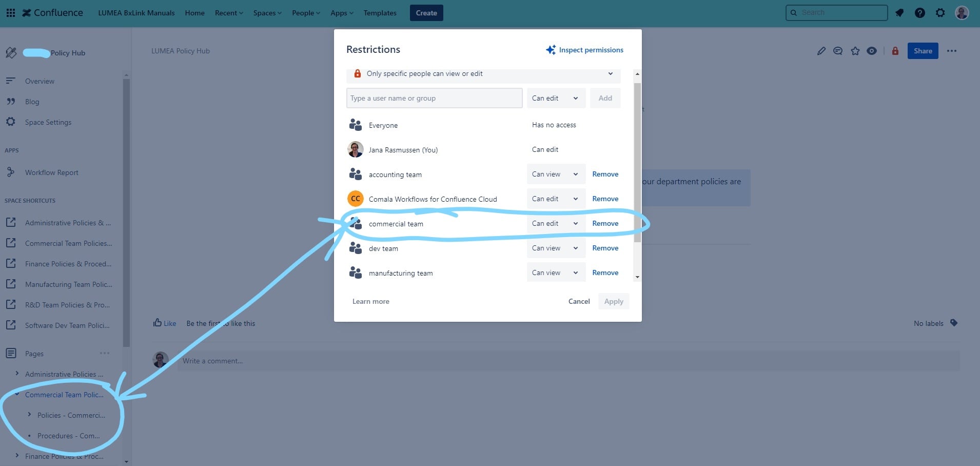Click the labels tag icon
This screenshot has height=466, width=980.
[x=954, y=323]
